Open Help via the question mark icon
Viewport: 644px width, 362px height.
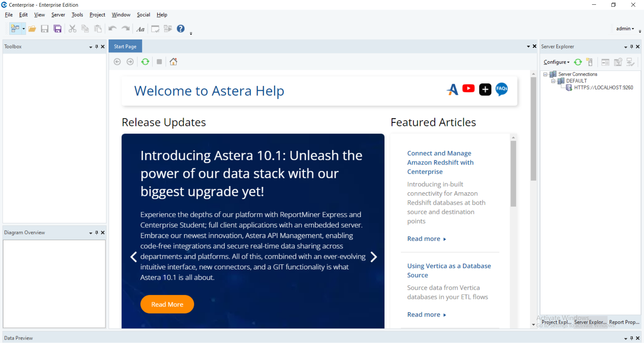(180, 28)
